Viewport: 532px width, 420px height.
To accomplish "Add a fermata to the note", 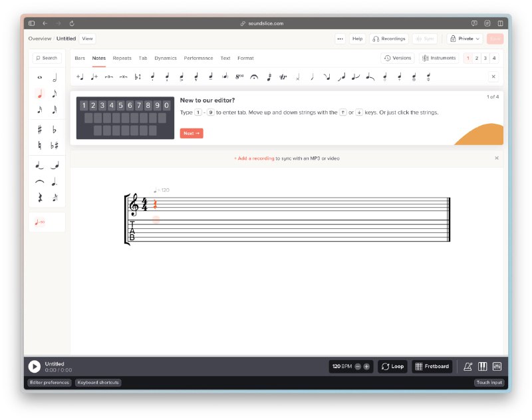I will point(253,77).
